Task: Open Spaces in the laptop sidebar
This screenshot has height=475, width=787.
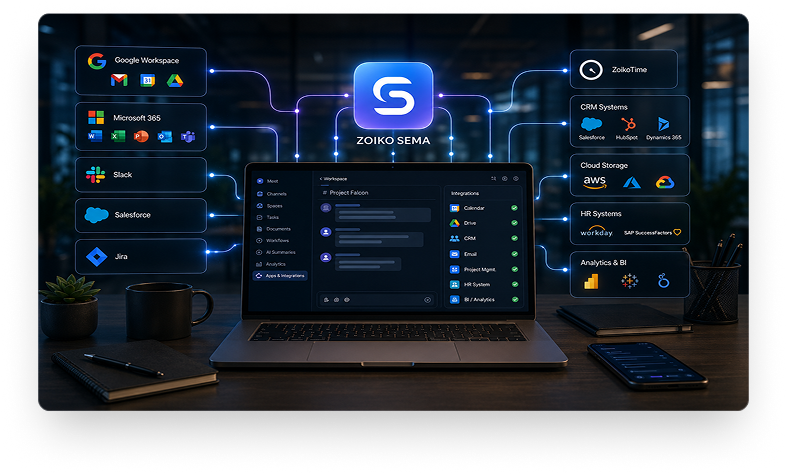Action: [270, 206]
